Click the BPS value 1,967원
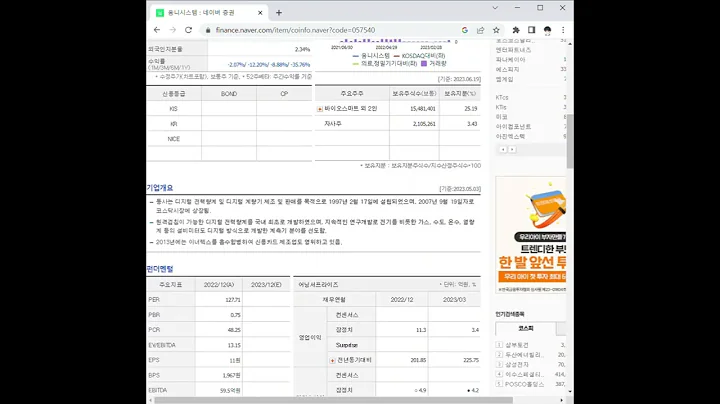 pyautogui.click(x=231, y=376)
